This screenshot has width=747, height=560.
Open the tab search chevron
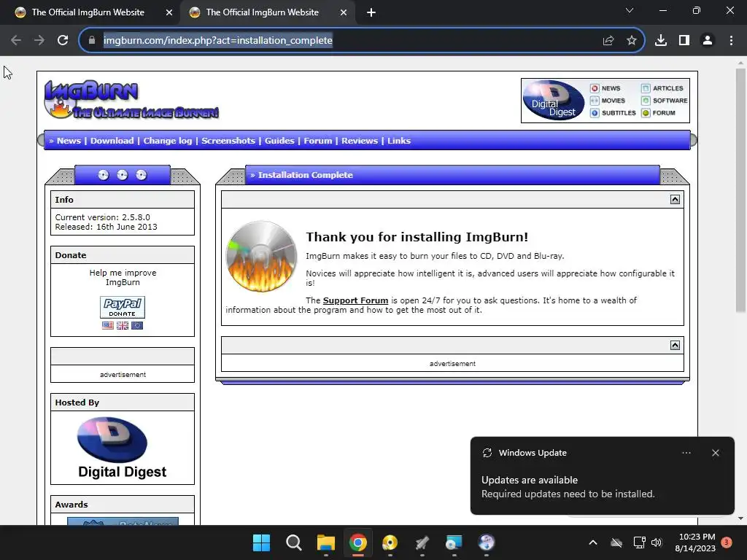(x=630, y=10)
